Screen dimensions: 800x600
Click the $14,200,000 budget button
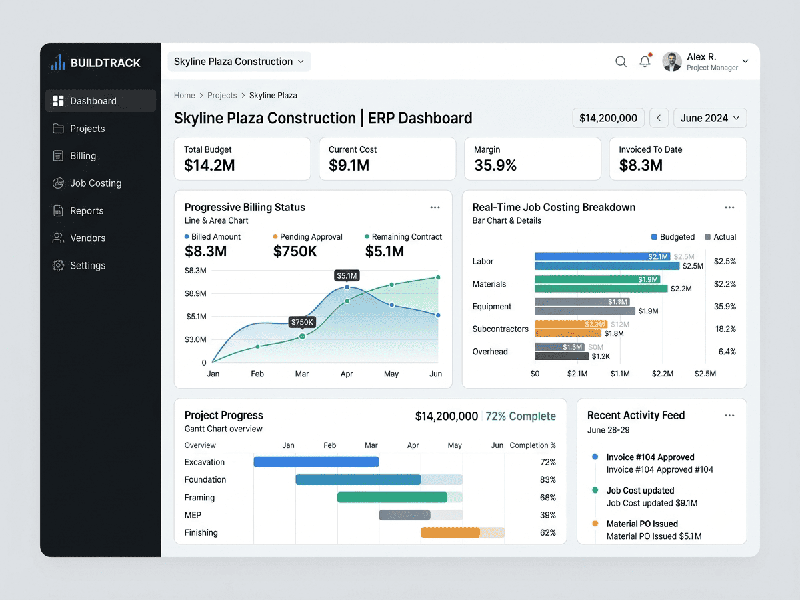click(x=608, y=118)
